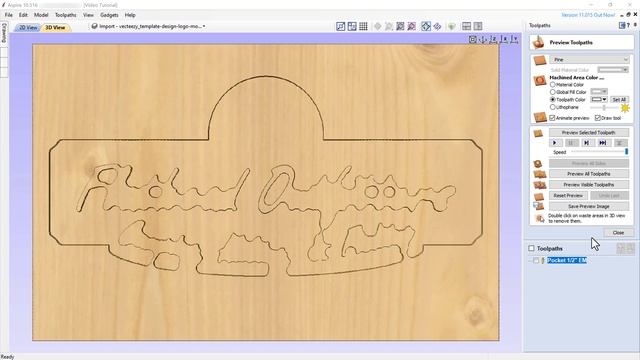This screenshot has height=360, width=640.
Task: Switch to the 2D View tab
Action: click(x=28, y=27)
